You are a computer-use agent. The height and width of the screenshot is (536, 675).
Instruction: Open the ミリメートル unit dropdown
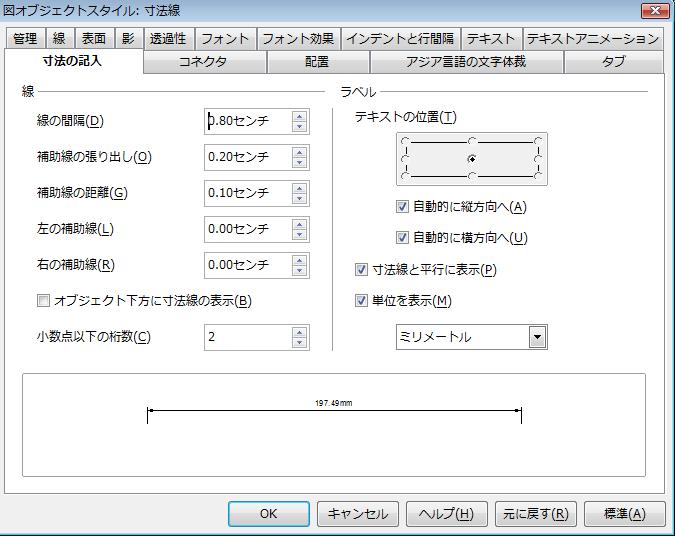(x=538, y=337)
